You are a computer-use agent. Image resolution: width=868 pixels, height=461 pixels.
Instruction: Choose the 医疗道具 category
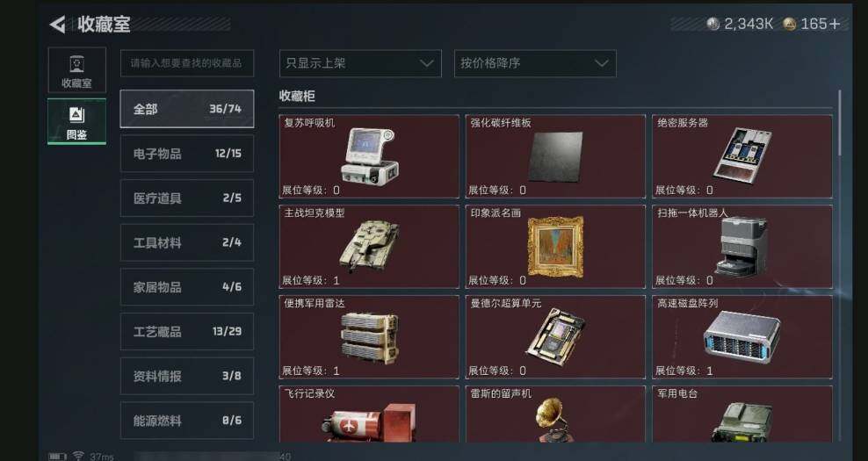(187, 198)
